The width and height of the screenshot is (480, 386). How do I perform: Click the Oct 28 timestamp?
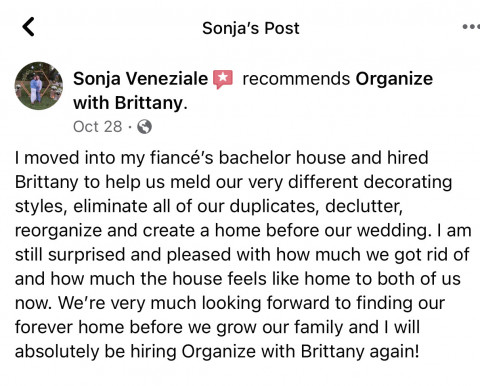tap(98, 127)
